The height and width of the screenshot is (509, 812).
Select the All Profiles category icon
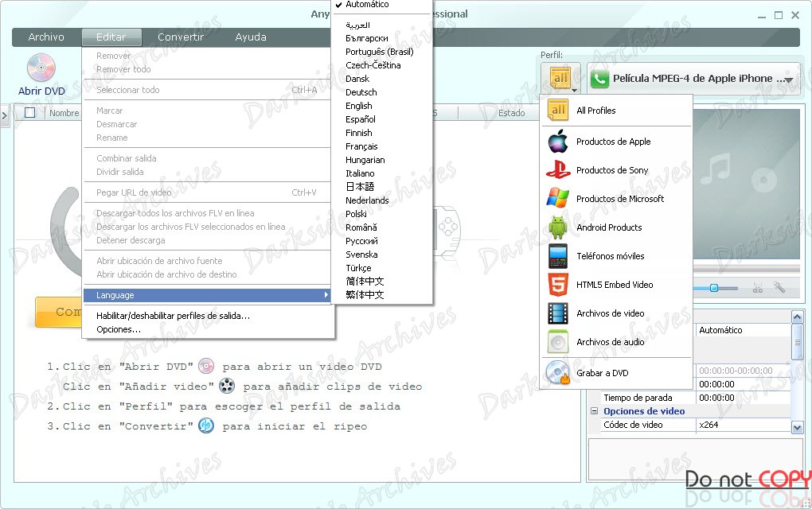tap(558, 111)
